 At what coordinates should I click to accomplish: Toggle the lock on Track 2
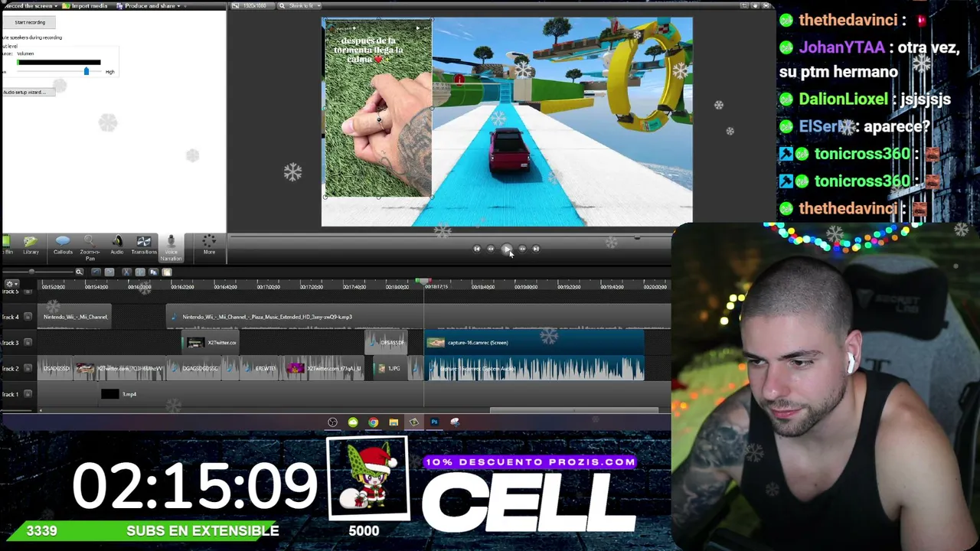28,368
